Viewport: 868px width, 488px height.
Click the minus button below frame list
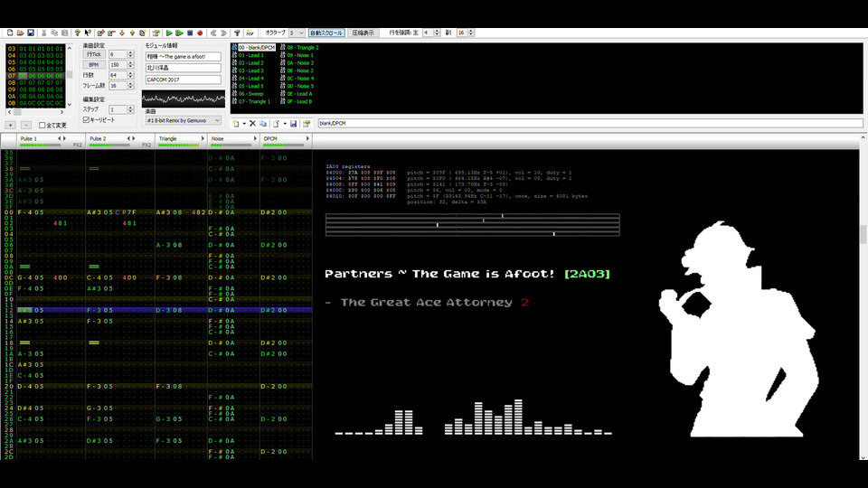26,125
